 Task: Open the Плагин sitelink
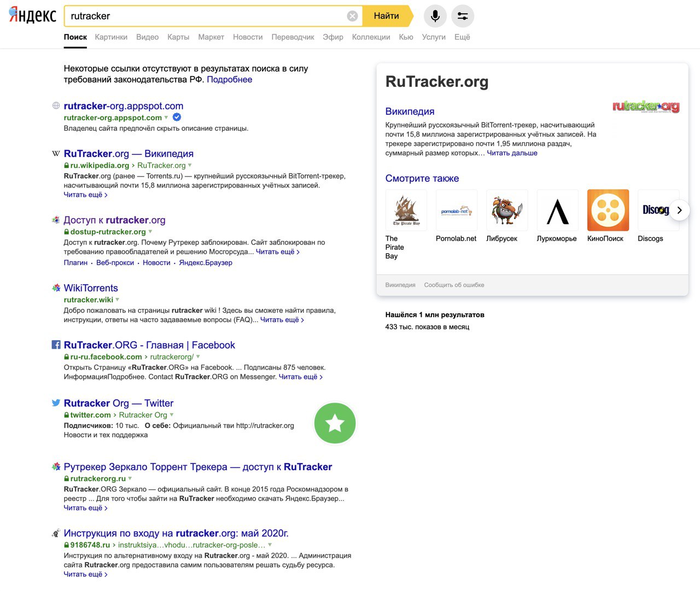(75, 262)
